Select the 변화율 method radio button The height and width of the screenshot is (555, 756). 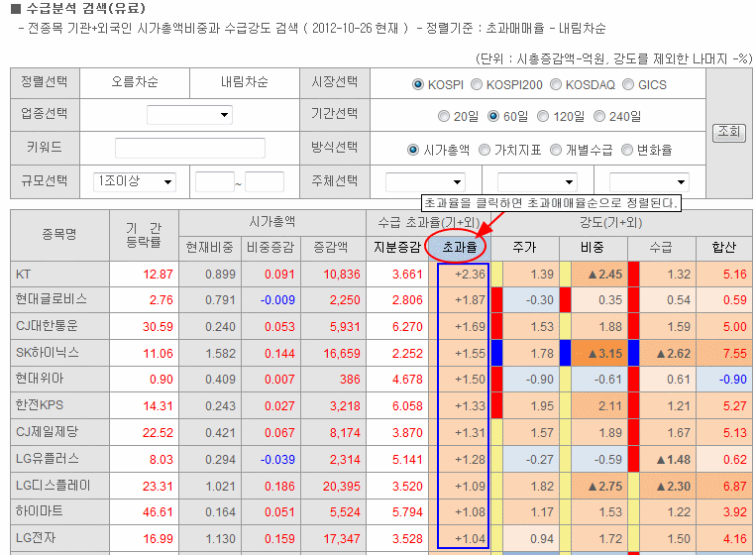pyautogui.click(x=627, y=150)
